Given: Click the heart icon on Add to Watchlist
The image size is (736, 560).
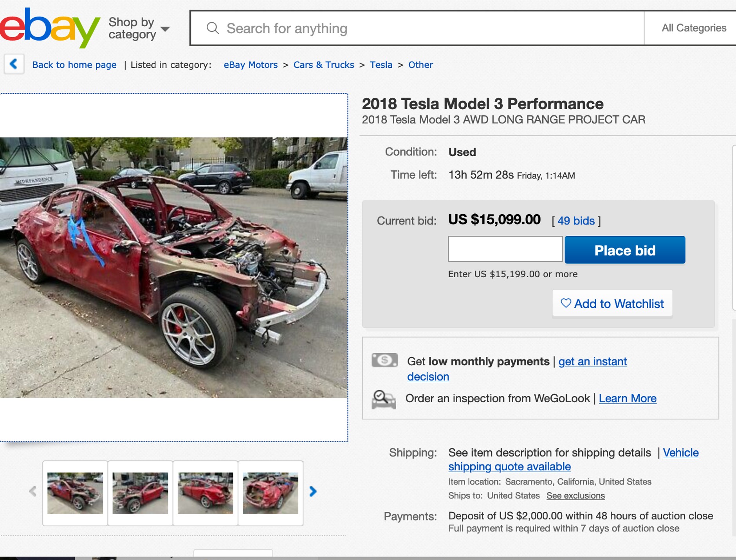Looking at the screenshot, I should pyautogui.click(x=565, y=303).
